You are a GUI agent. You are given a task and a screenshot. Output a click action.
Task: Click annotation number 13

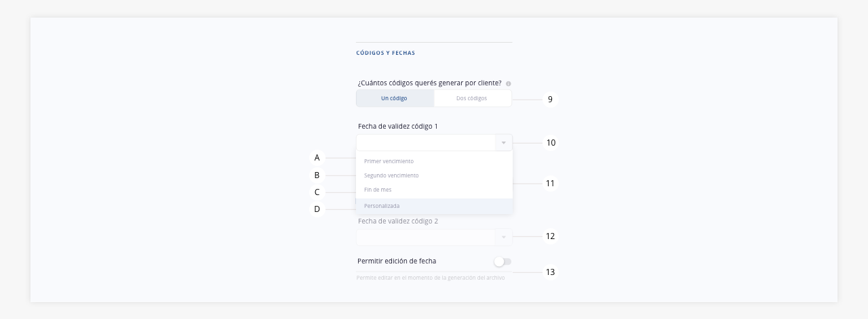(551, 272)
